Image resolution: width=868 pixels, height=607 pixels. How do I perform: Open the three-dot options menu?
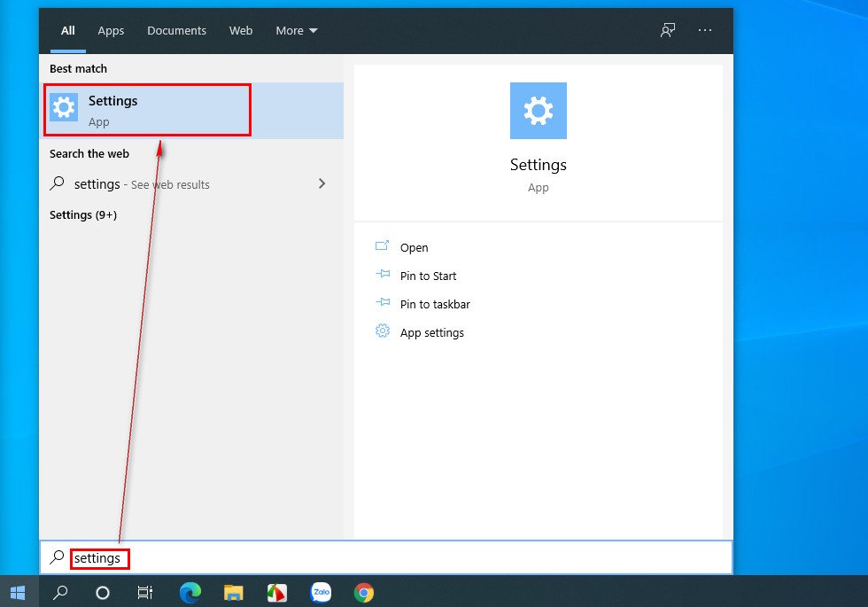[705, 30]
